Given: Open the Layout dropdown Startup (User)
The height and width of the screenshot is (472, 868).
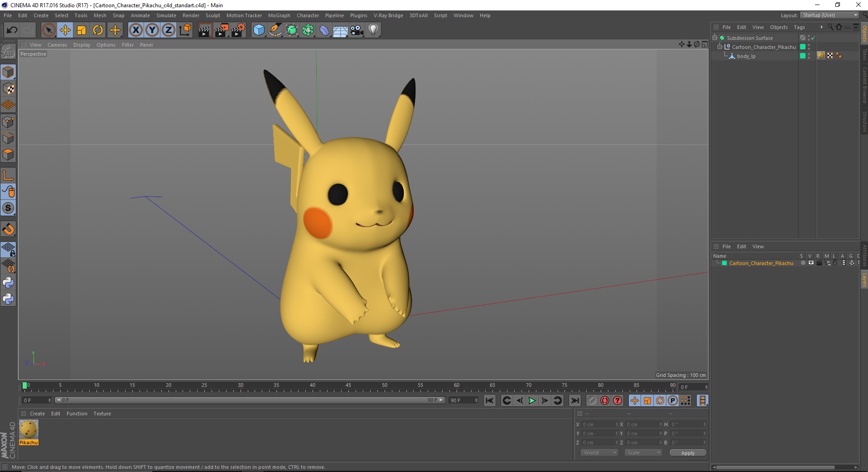Looking at the screenshot, I should click(829, 15).
